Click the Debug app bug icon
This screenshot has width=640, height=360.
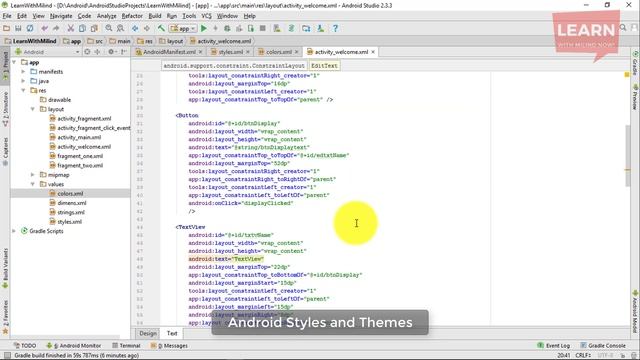pos(227,28)
